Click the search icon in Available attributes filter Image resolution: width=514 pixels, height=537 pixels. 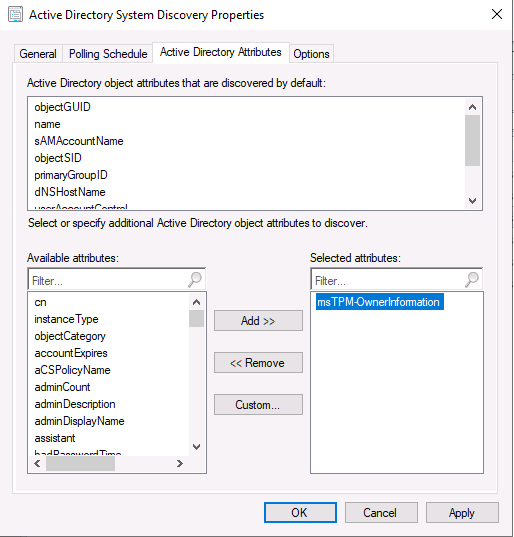195,279
